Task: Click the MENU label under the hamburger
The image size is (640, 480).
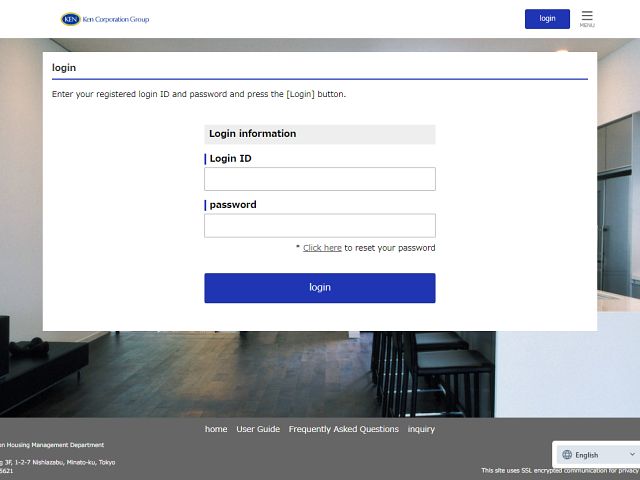Action: click(x=587, y=26)
